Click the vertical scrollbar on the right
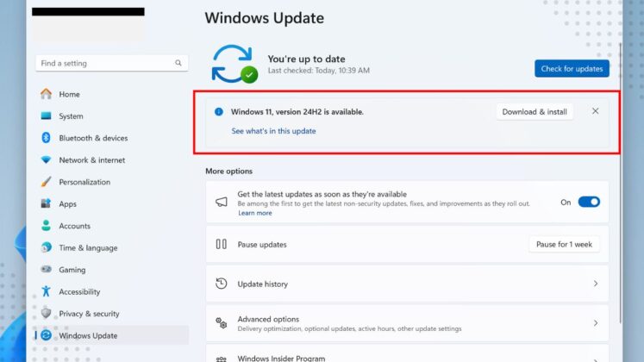Viewport: 644px width, 362px height. (x=620, y=183)
